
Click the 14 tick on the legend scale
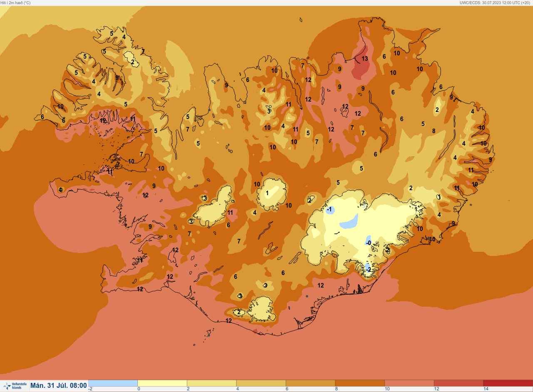click(x=486, y=389)
